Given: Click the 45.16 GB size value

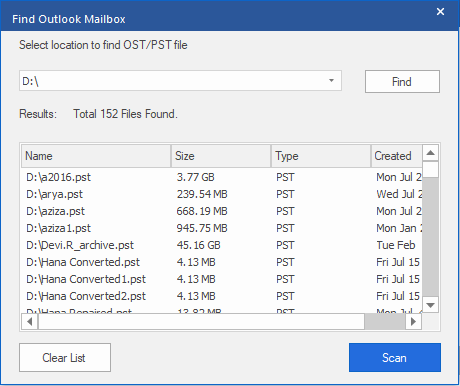Looking at the screenshot, I should [198, 245].
